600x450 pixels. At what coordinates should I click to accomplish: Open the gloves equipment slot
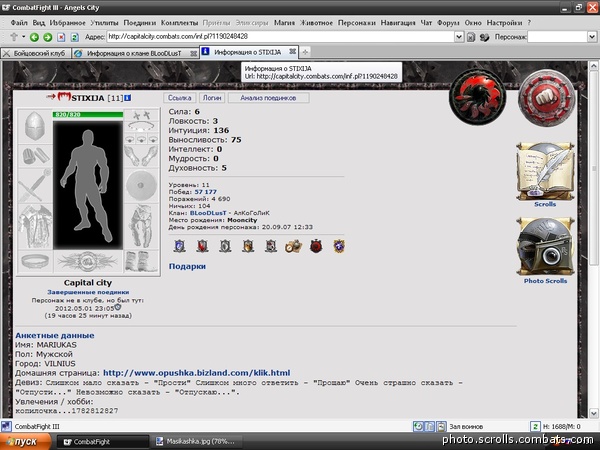141,155
